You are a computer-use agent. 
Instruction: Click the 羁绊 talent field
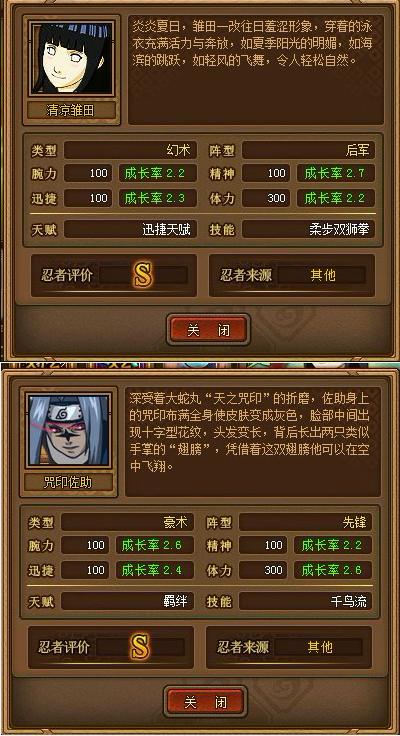(x=128, y=601)
